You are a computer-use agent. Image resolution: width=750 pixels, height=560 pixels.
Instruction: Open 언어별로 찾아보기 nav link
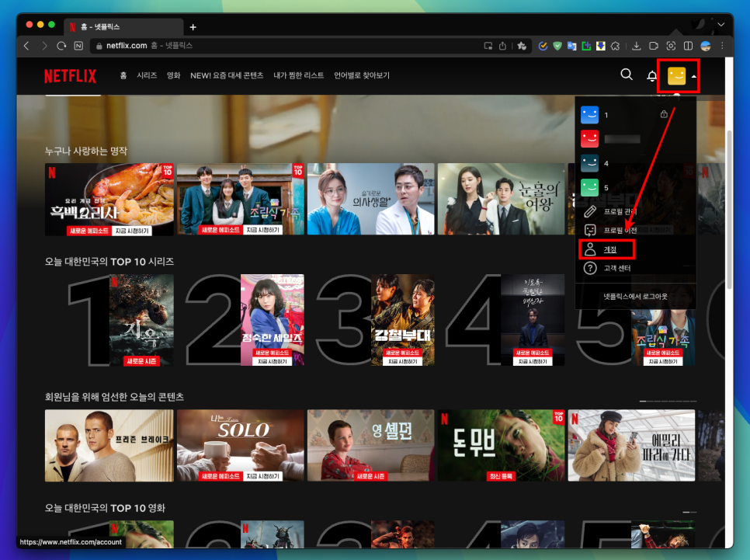pyautogui.click(x=362, y=75)
